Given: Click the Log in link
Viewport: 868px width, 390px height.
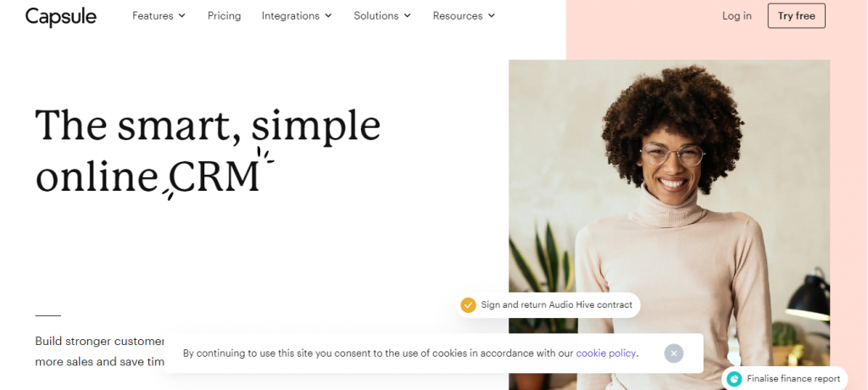Looking at the screenshot, I should point(737,16).
